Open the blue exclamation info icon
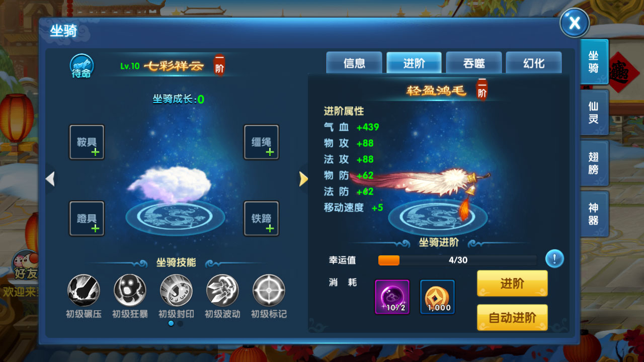 tap(554, 259)
